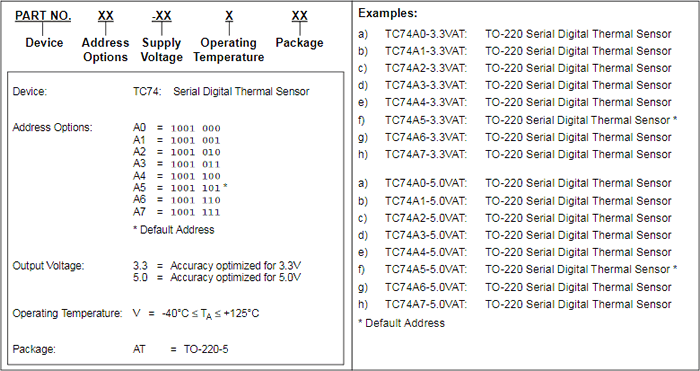Click the TC74A0-5.0VAT example part

426,183
